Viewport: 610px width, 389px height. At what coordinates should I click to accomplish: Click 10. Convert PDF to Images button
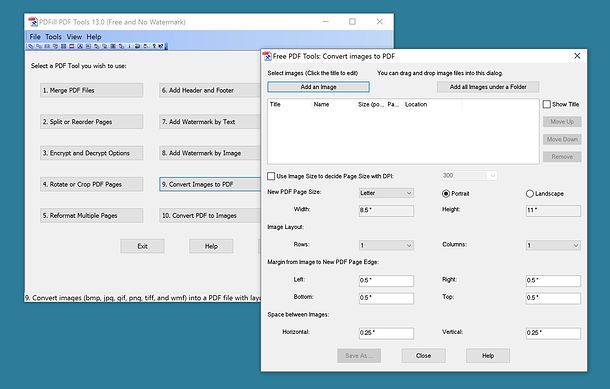[x=210, y=216]
